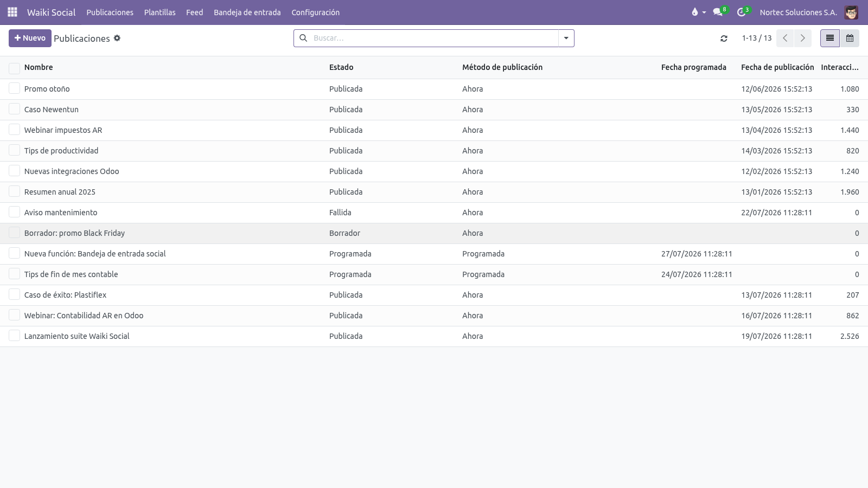Open the debug droplet icon menu
The image size is (868, 488).
698,12
